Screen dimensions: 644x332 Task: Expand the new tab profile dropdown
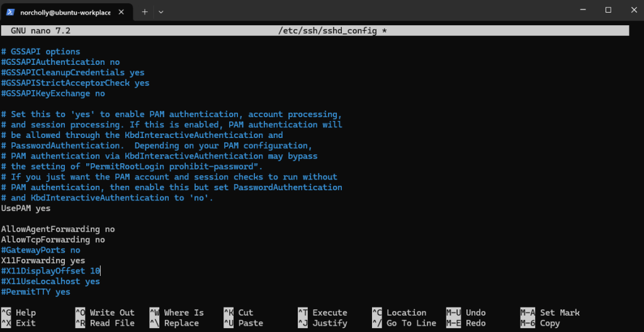point(161,11)
